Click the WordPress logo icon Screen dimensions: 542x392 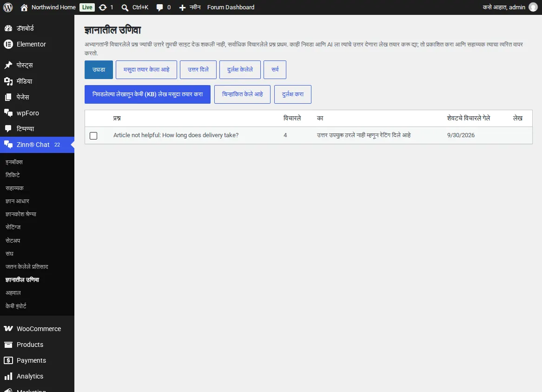pyautogui.click(x=8, y=7)
